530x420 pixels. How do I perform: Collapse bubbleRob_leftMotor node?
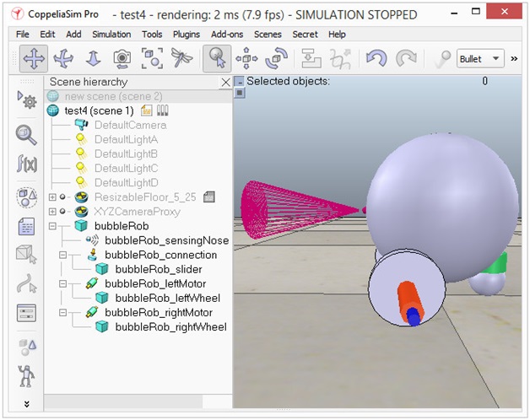[62, 283]
